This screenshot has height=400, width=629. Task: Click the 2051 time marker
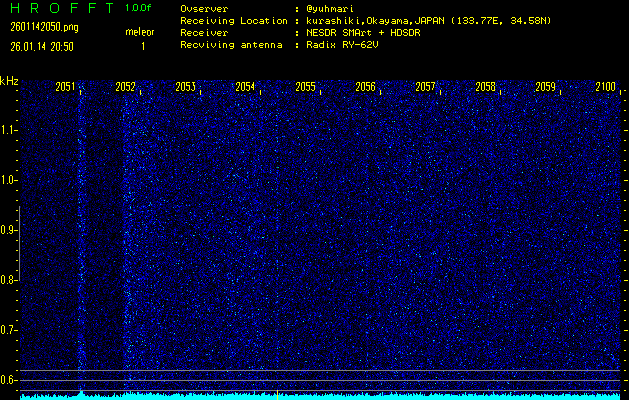click(x=65, y=87)
